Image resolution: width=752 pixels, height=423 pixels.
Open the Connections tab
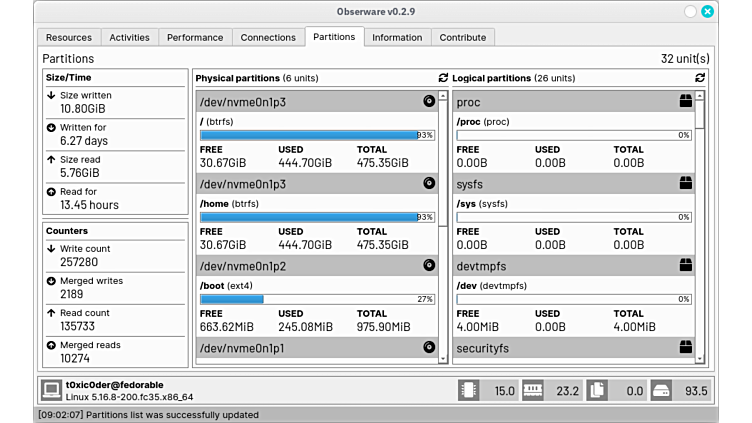coord(268,37)
